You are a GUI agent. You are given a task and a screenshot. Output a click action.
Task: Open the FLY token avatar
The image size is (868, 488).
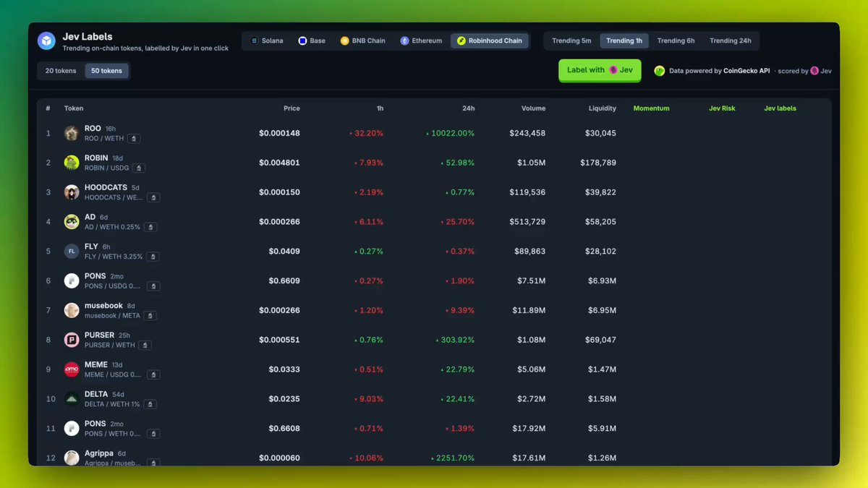[72, 252]
